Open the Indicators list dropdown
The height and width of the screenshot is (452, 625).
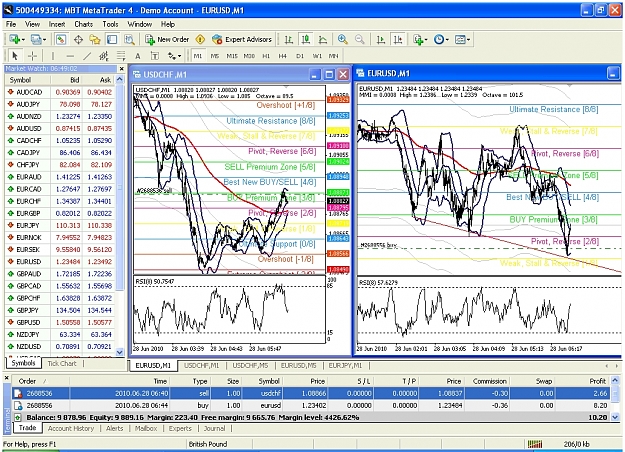click(x=420, y=39)
